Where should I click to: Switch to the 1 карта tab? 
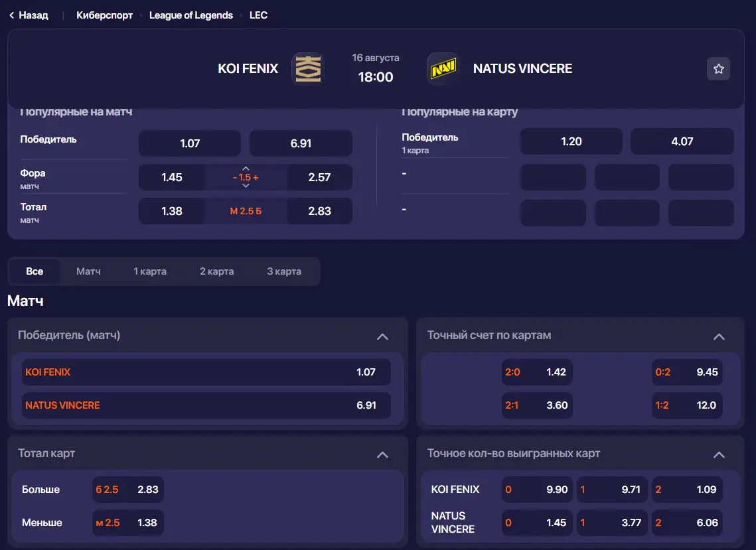pos(150,271)
